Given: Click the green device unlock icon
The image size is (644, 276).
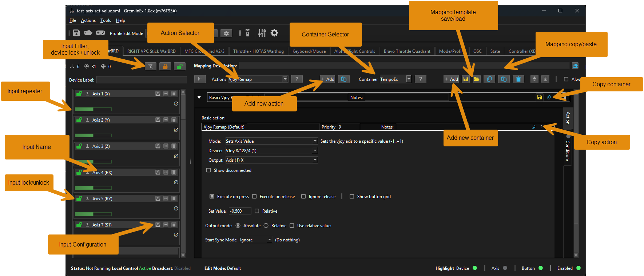Looking at the screenshot, I should 179,66.
